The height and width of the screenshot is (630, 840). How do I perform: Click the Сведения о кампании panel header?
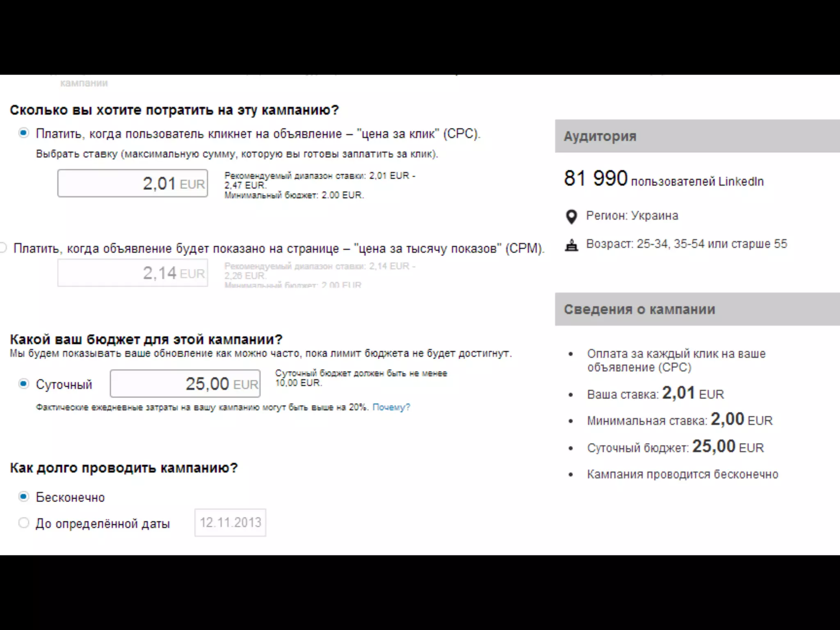697,309
